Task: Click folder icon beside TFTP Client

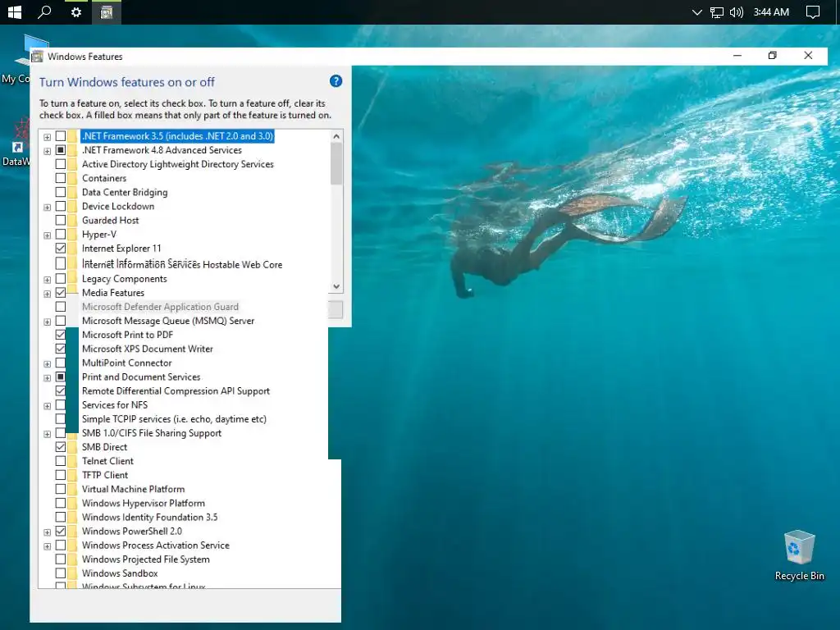Action: click(x=73, y=475)
